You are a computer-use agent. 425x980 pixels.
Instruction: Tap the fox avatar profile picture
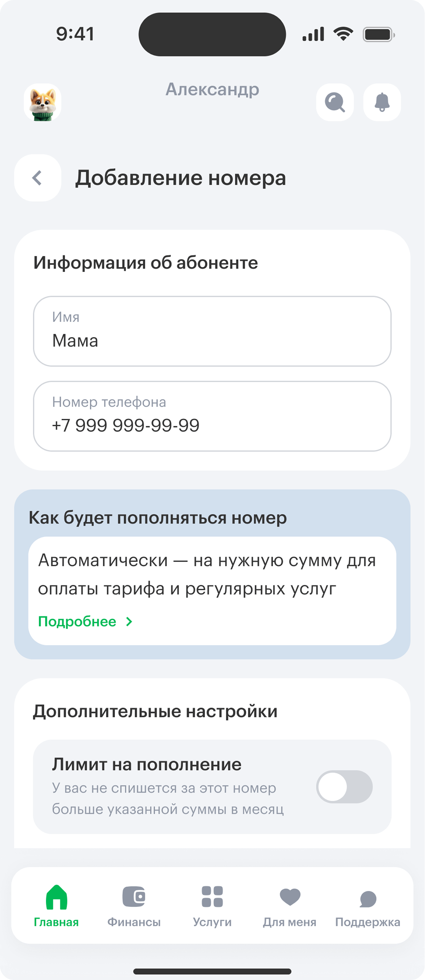pos(42,102)
